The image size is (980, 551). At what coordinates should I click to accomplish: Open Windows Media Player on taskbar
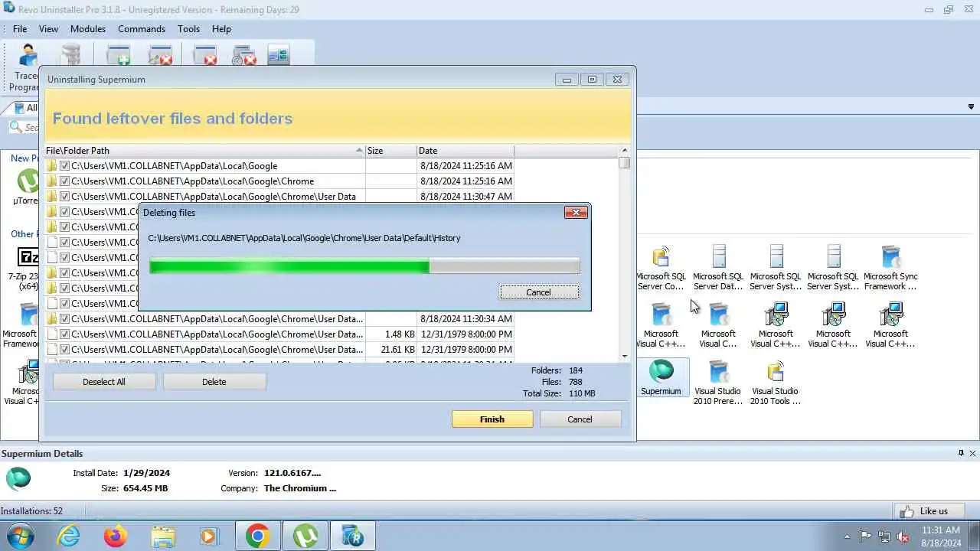(x=209, y=536)
